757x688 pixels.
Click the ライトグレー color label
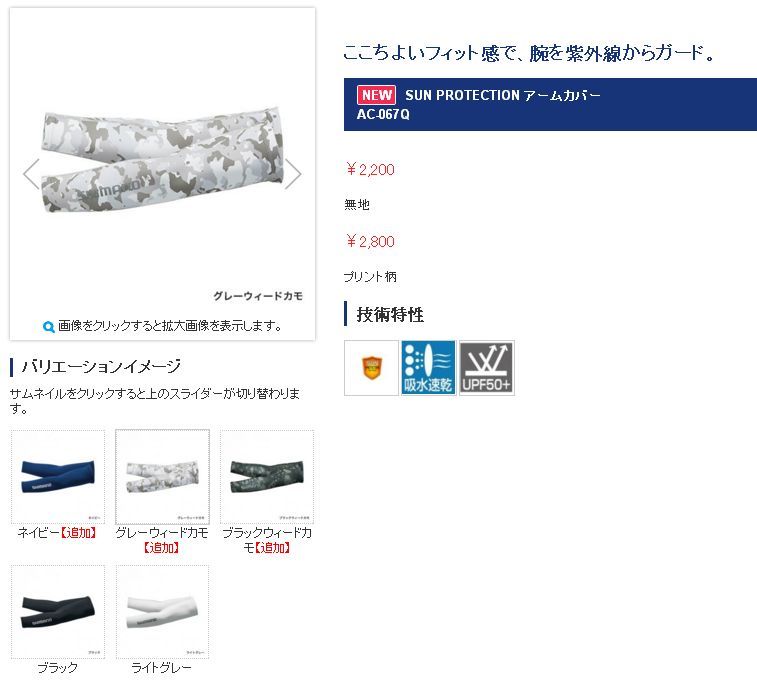(x=162, y=668)
